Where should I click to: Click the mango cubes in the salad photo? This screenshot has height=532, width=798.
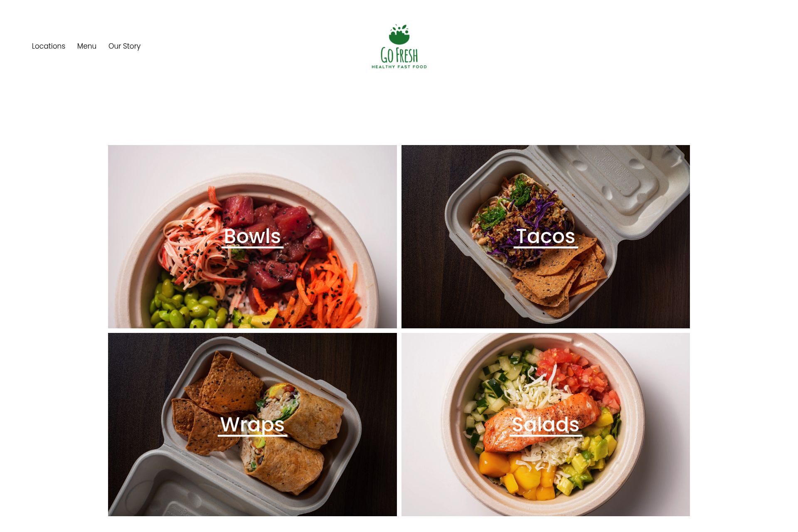click(x=517, y=474)
